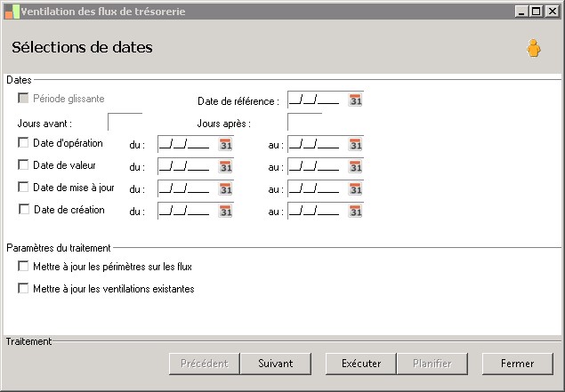Screen dimensions: 565x392
Task: Open calendar for Date de valeur start
Action: click(225, 166)
